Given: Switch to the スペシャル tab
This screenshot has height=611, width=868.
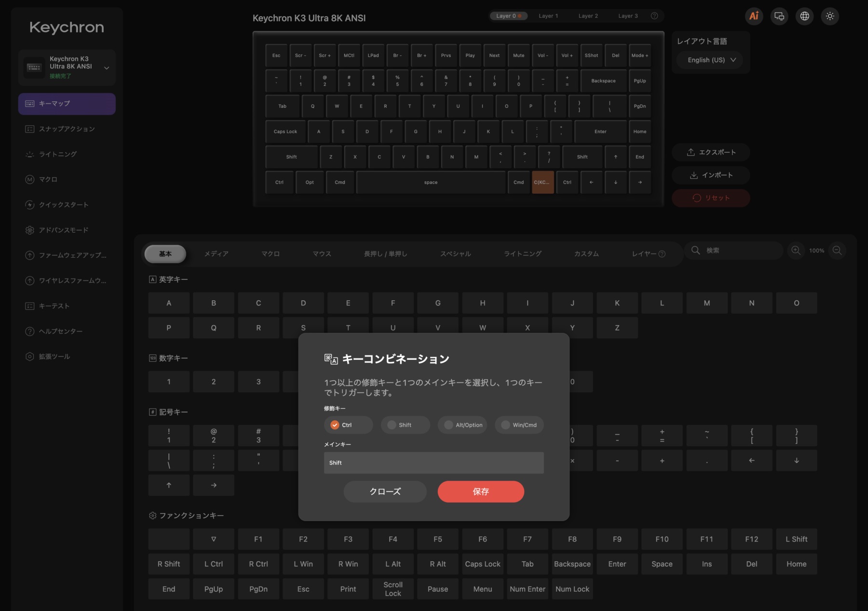Looking at the screenshot, I should [x=456, y=254].
